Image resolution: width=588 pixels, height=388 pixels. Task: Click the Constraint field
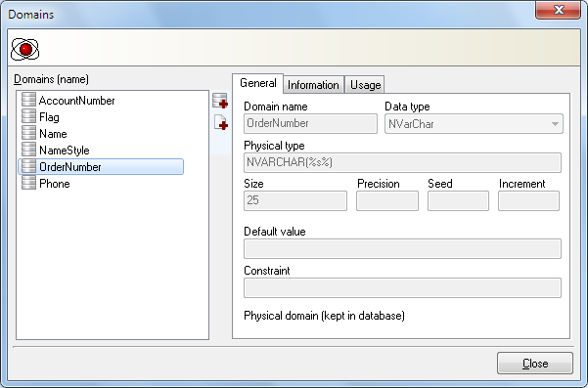[x=402, y=287]
